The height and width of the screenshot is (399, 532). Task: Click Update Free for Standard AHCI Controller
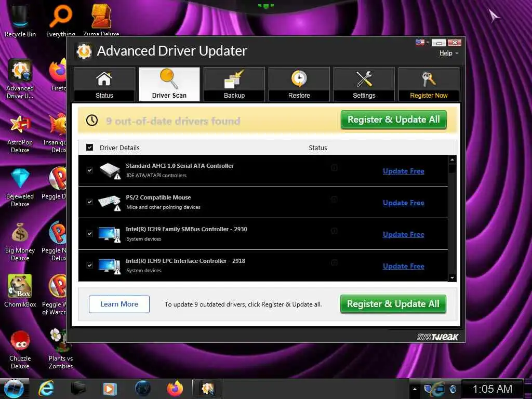403,171
